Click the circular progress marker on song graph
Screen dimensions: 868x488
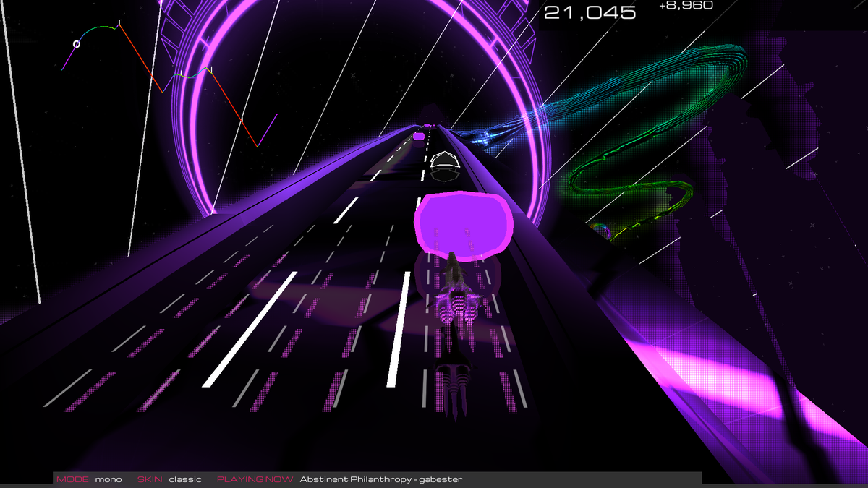point(77,44)
